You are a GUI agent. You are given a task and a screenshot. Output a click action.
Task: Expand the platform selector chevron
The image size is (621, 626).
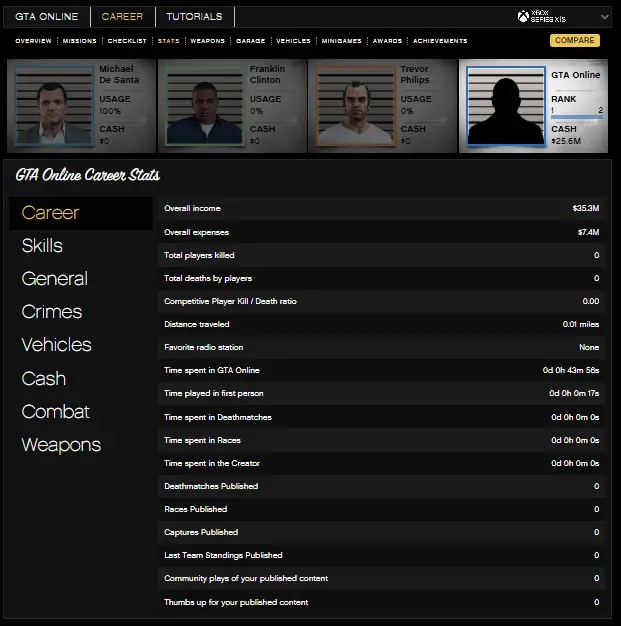[x=604, y=17]
